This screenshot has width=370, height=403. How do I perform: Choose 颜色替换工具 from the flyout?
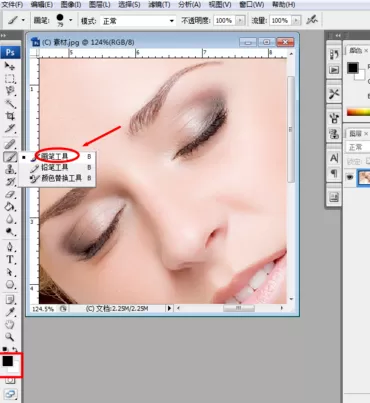click(57, 178)
